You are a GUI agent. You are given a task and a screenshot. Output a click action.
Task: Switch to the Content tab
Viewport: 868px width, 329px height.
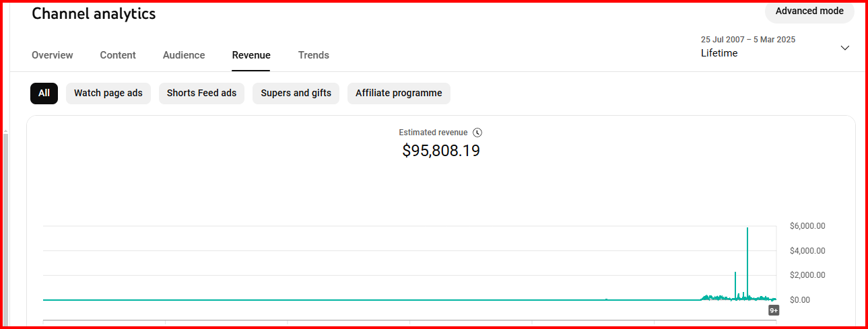[118, 55]
